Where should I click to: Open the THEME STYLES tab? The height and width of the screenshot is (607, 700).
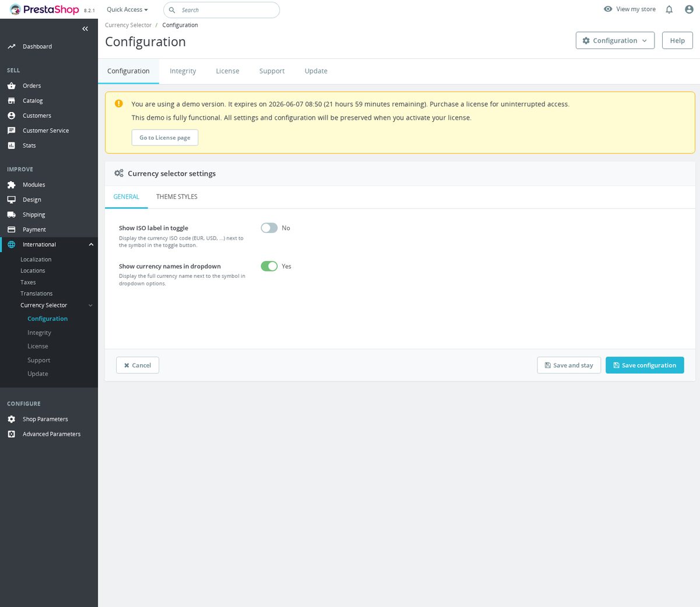[x=177, y=197]
